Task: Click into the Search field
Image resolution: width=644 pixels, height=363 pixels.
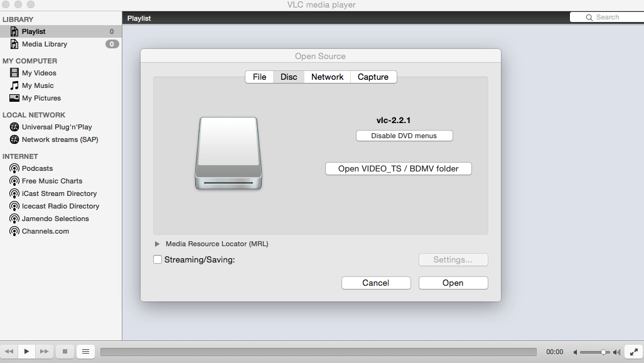Action: [x=607, y=17]
